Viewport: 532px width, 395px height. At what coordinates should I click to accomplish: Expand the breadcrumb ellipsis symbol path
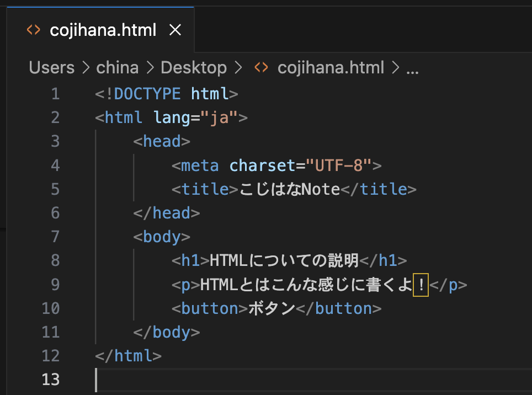pos(412,71)
